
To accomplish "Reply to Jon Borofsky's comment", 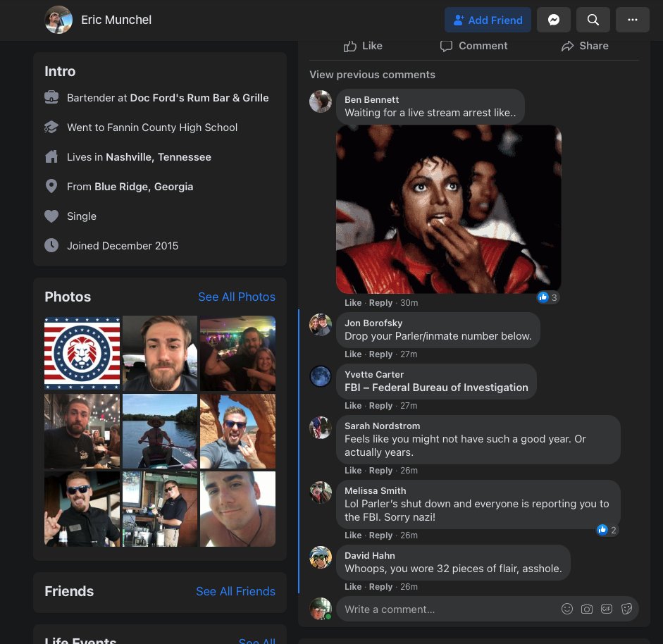I will point(380,354).
